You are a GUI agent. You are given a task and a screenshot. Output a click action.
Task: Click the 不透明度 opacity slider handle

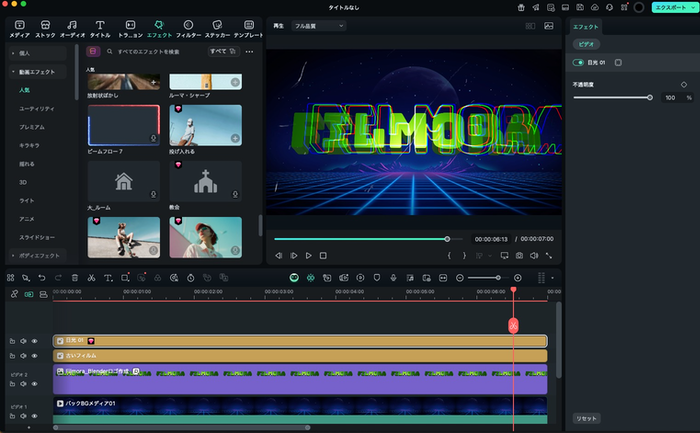tap(650, 97)
